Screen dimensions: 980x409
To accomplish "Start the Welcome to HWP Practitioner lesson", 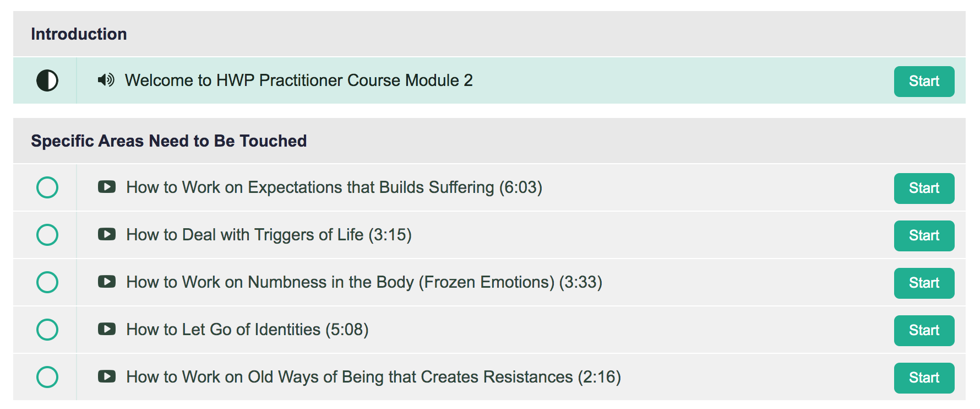I will tap(924, 82).
